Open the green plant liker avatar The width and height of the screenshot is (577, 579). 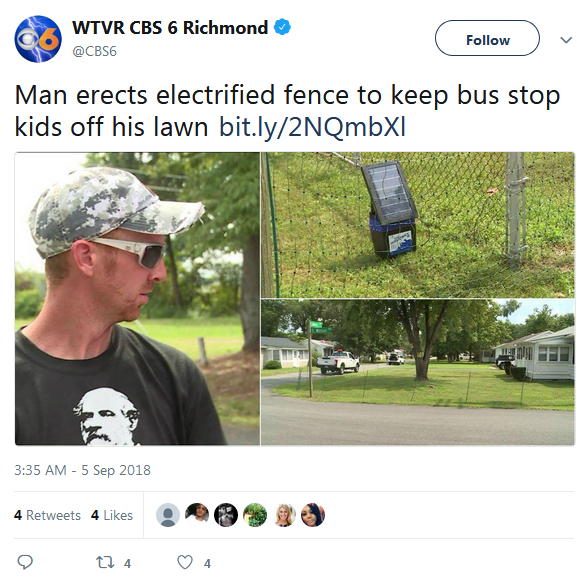tap(255, 515)
